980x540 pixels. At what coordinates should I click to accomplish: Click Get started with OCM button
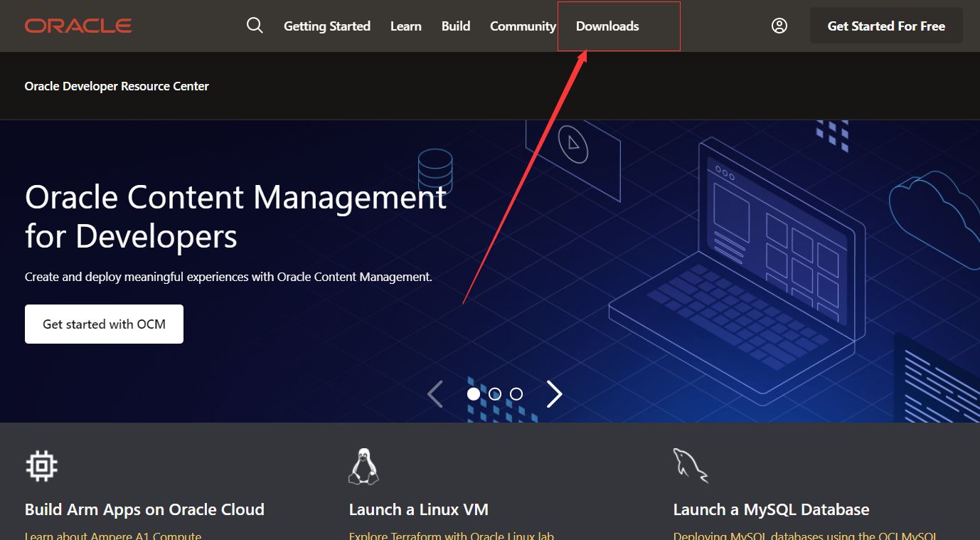coord(104,324)
